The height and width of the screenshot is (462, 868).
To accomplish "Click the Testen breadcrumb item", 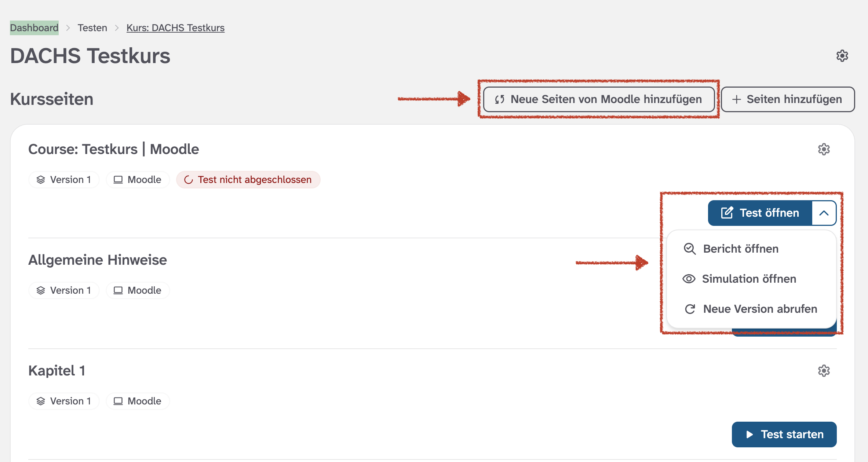I will tap(92, 28).
